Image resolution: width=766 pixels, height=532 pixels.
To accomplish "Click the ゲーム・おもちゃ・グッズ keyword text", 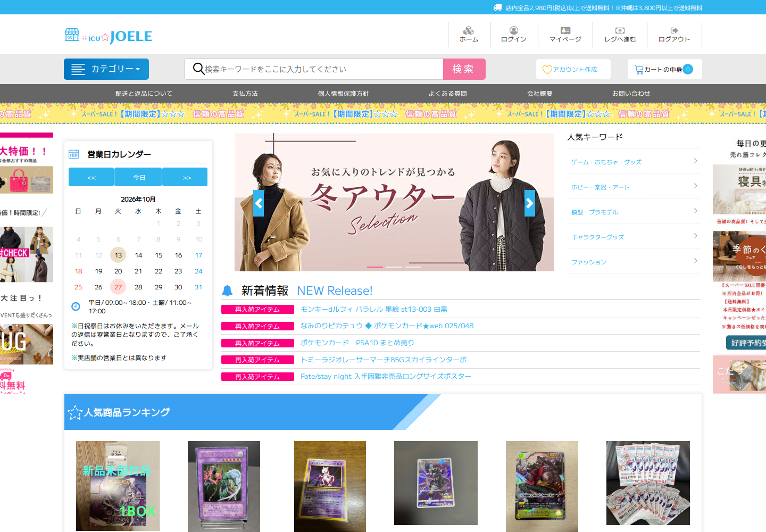I will point(606,162).
